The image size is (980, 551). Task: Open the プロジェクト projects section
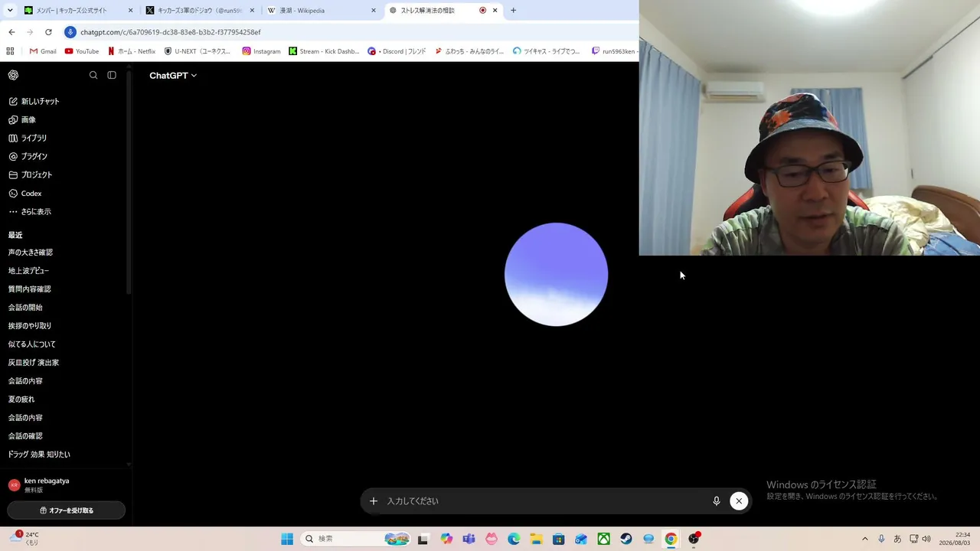pyautogui.click(x=31, y=174)
